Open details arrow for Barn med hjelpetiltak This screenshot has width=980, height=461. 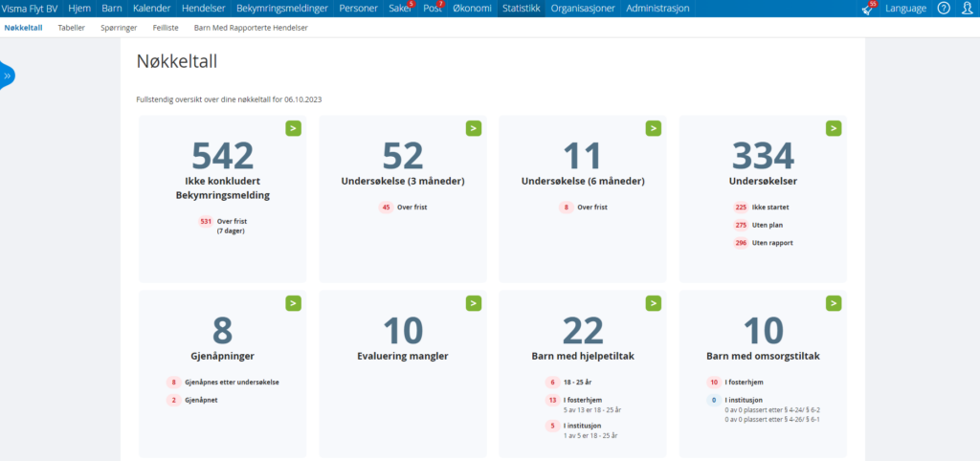653,303
